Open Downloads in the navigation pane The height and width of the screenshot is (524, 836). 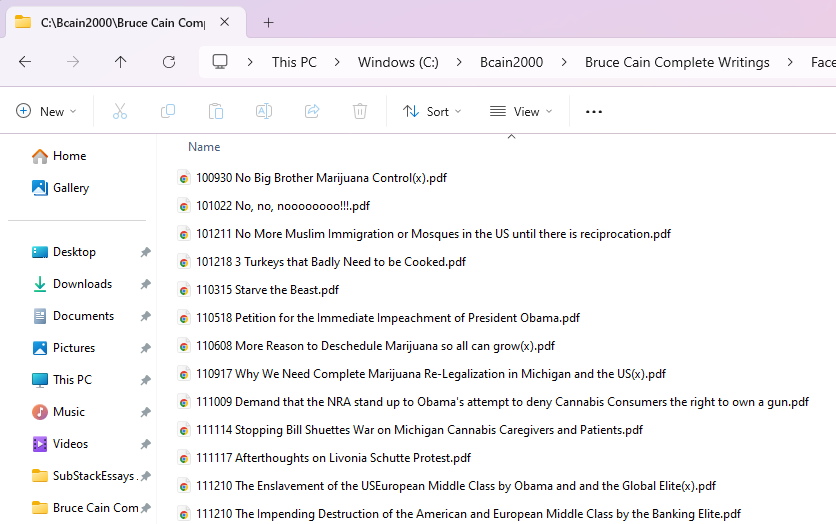(83, 284)
